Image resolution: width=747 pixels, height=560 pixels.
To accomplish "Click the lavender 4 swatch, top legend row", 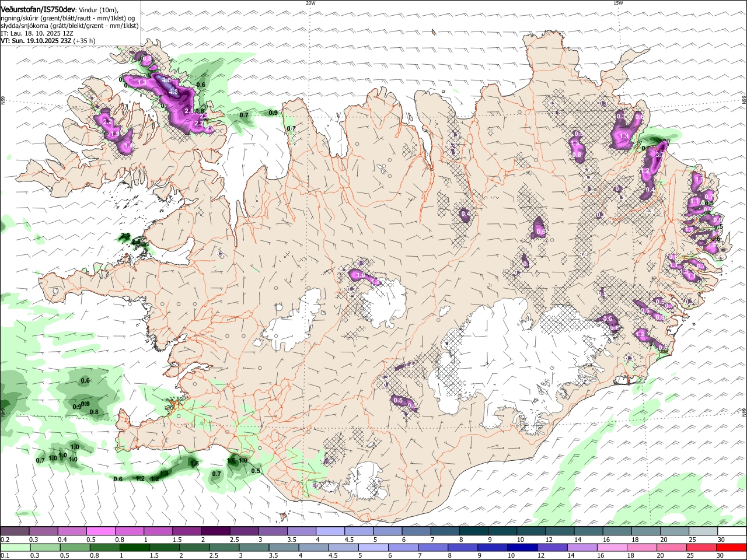I will coord(330,531).
